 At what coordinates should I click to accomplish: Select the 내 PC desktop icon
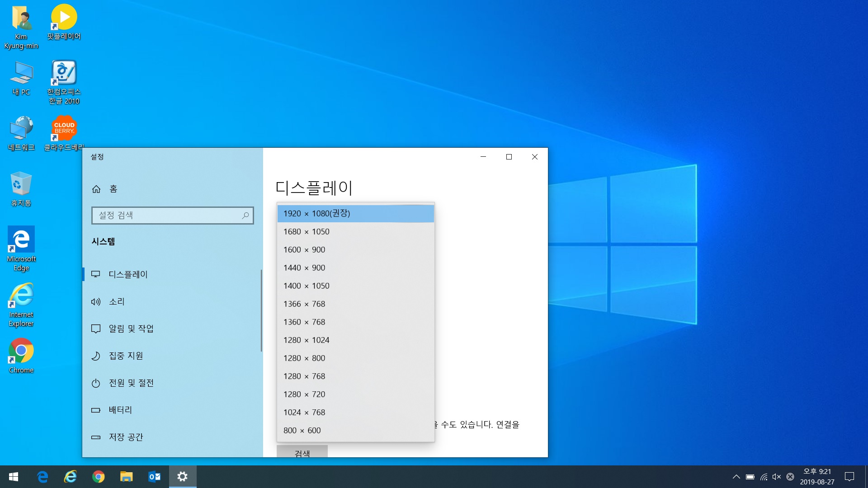(21, 78)
